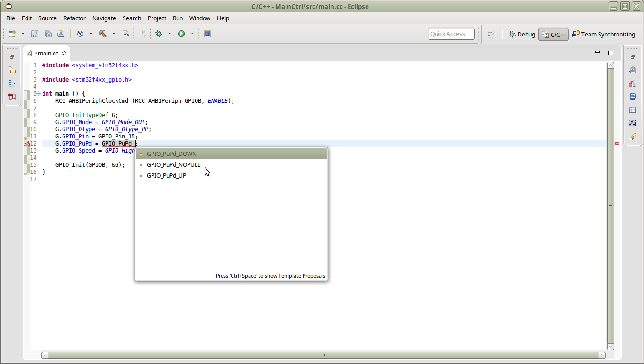Maximize the editor area
This screenshot has height=364, width=644.
tap(611, 53)
